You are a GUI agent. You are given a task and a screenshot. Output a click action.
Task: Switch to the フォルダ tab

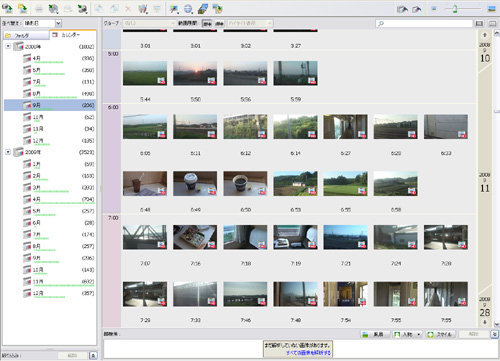coord(26,35)
